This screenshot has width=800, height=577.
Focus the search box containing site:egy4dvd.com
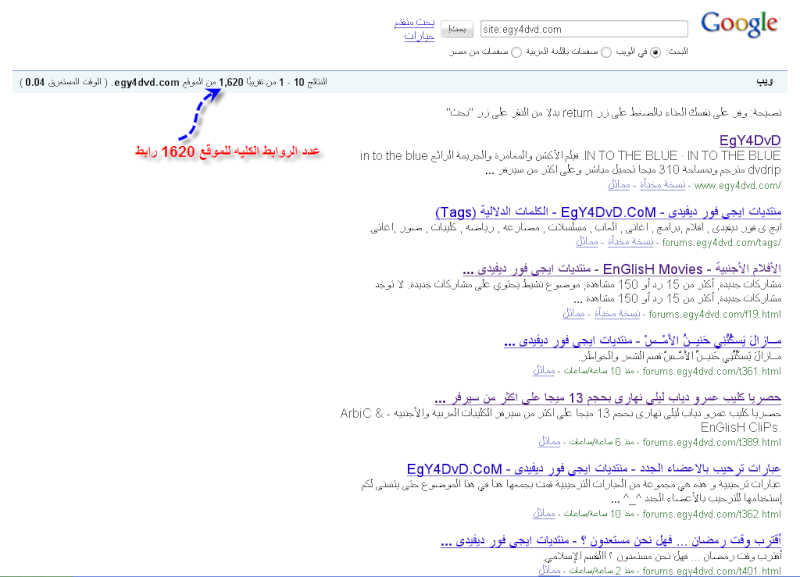pos(584,29)
